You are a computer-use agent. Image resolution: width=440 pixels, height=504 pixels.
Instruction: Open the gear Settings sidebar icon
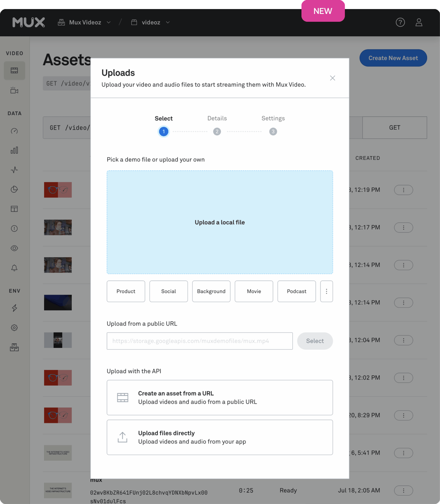14,327
